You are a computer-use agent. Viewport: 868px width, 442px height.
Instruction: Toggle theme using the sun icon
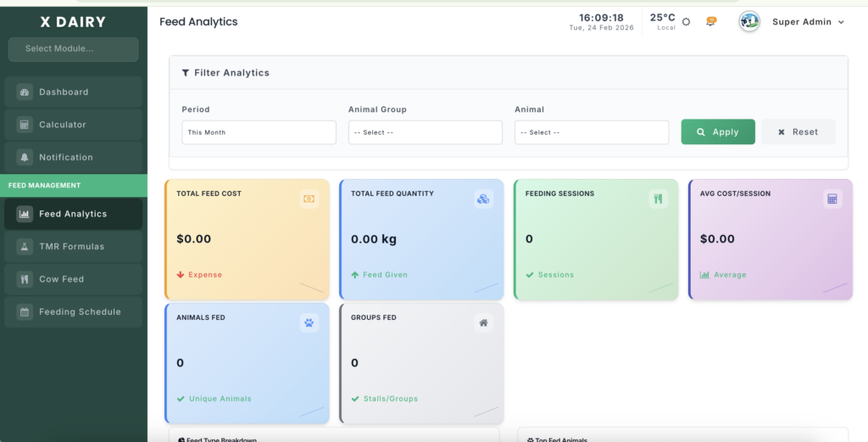pos(687,22)
